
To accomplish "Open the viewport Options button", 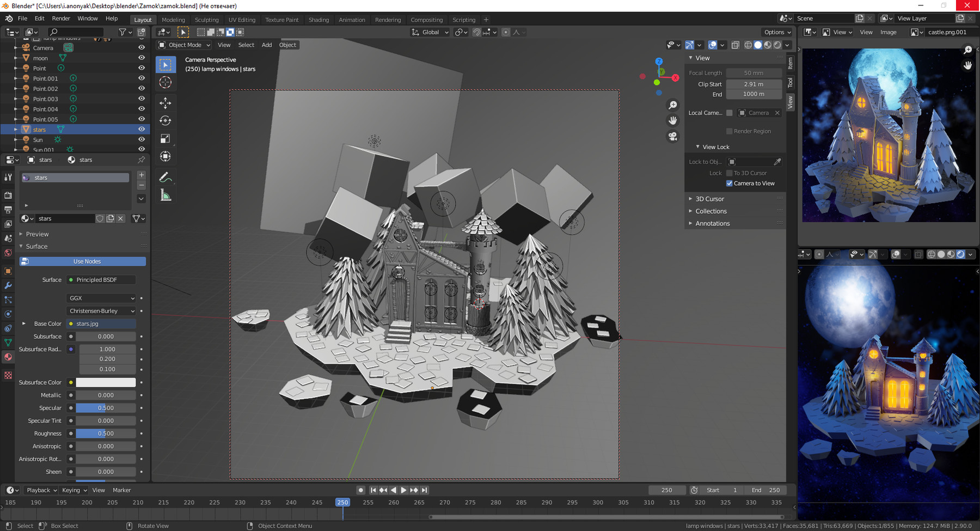I will 777,32.
